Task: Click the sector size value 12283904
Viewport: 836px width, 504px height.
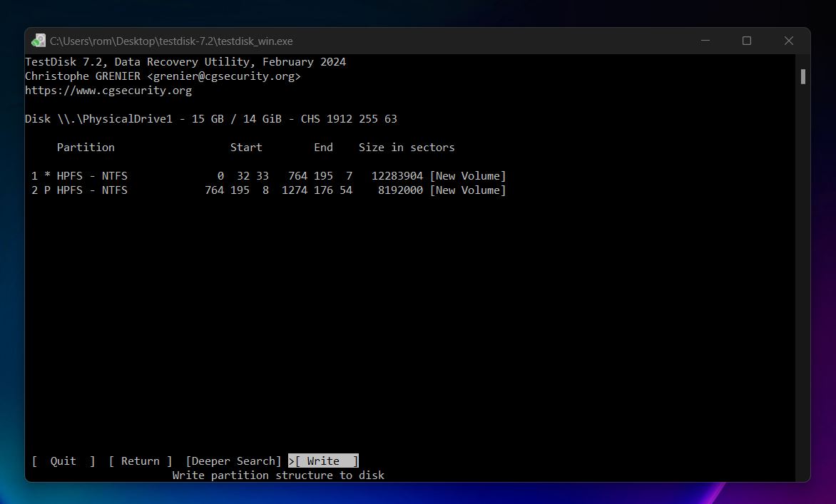Action: (397, 176)
